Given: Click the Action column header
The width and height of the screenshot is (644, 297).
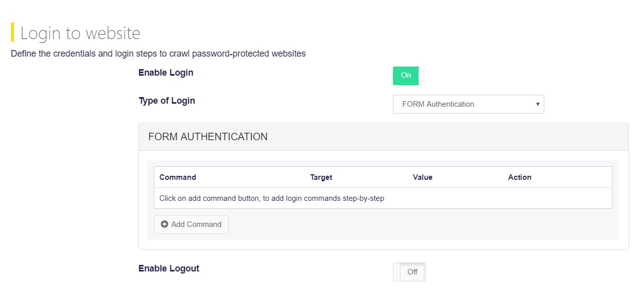Looking at the screenshot, I should coord(520,177).
